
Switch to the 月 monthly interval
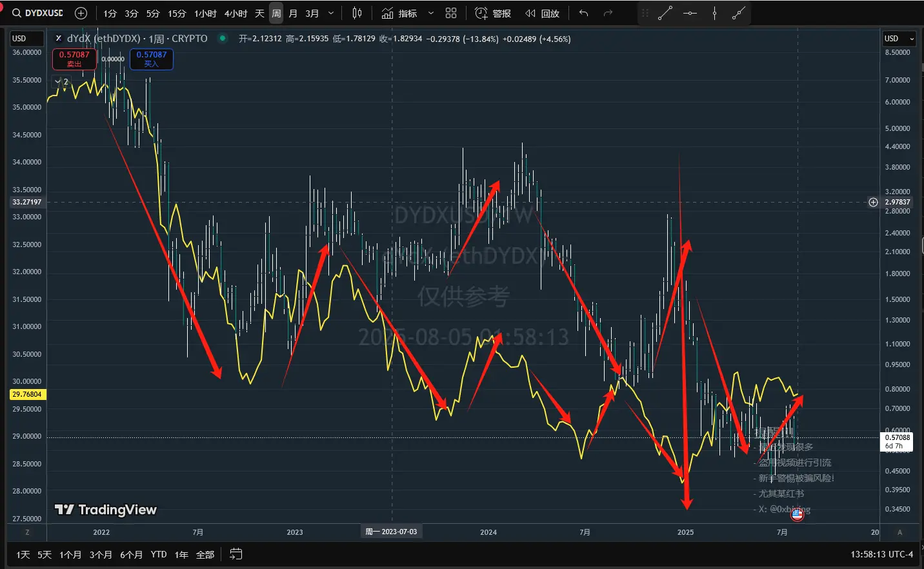293,13
